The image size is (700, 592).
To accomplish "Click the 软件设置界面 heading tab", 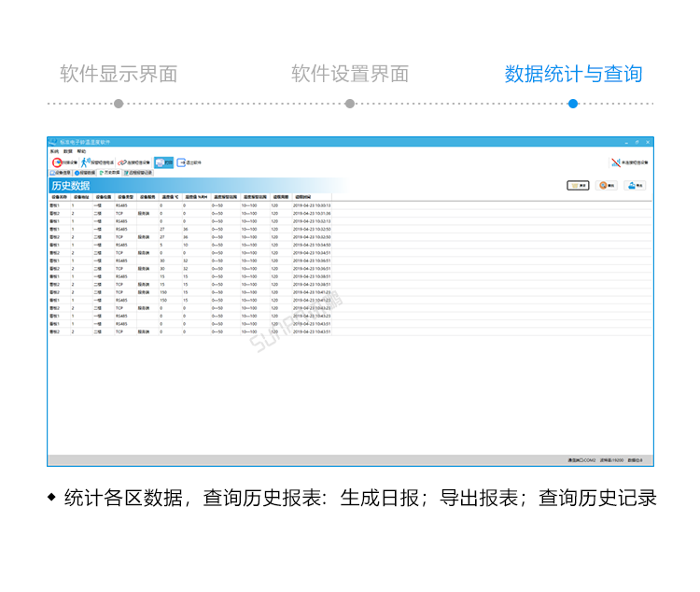I will tap(350, 74).
